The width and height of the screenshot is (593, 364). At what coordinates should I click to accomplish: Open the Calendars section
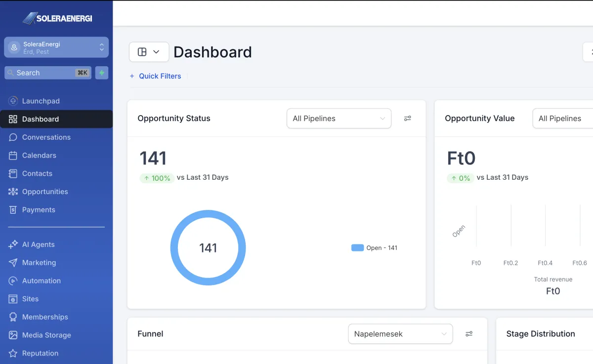coord(56,155)
